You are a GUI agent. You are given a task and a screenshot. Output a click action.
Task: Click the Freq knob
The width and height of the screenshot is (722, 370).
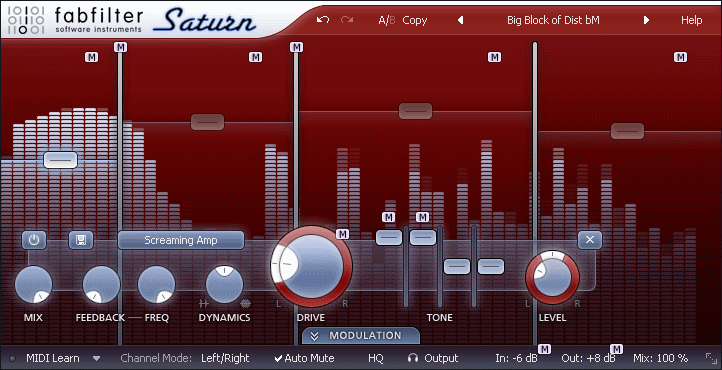point(157,284)
